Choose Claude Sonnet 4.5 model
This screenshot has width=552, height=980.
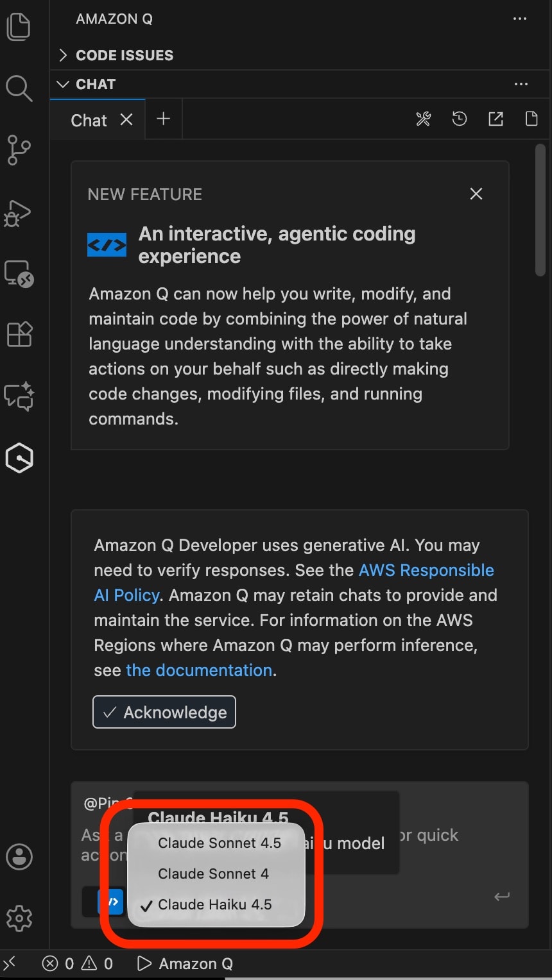[219, 843]
